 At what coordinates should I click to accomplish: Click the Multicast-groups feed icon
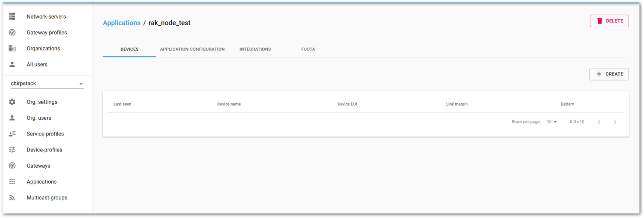(x=12, y=198)
